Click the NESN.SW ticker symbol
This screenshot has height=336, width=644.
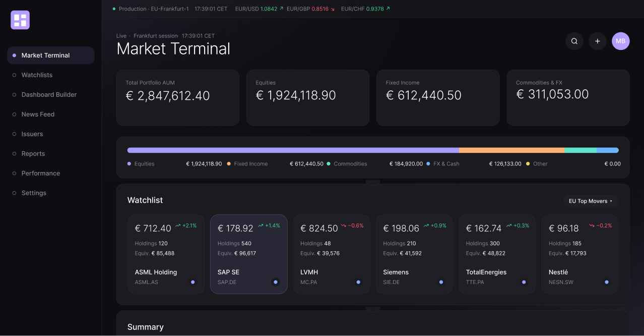tap(561, 283)
